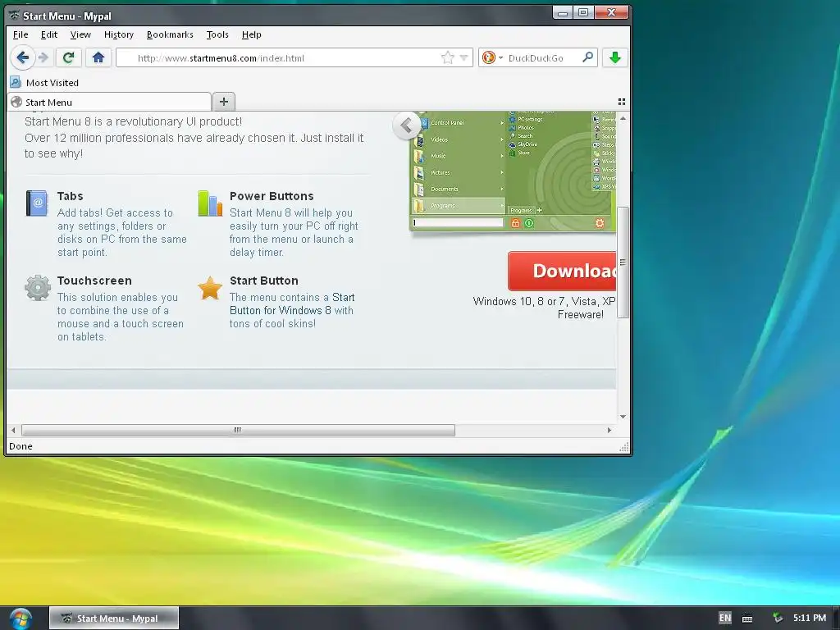840x630 pixels.
Task: Click the vertical scrollbar thumb
Action: click(x=623, y=262)
